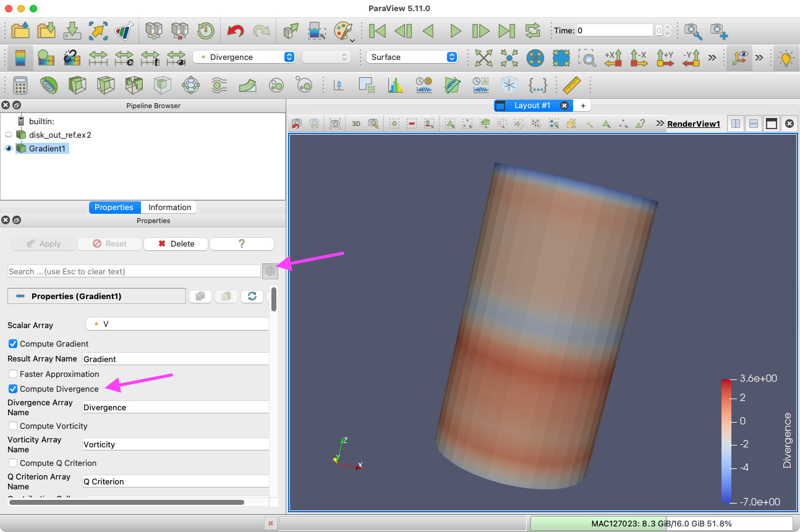Select the Layout #1 tab
Viewport: 800px width, 532px height.
pos(531,106)
